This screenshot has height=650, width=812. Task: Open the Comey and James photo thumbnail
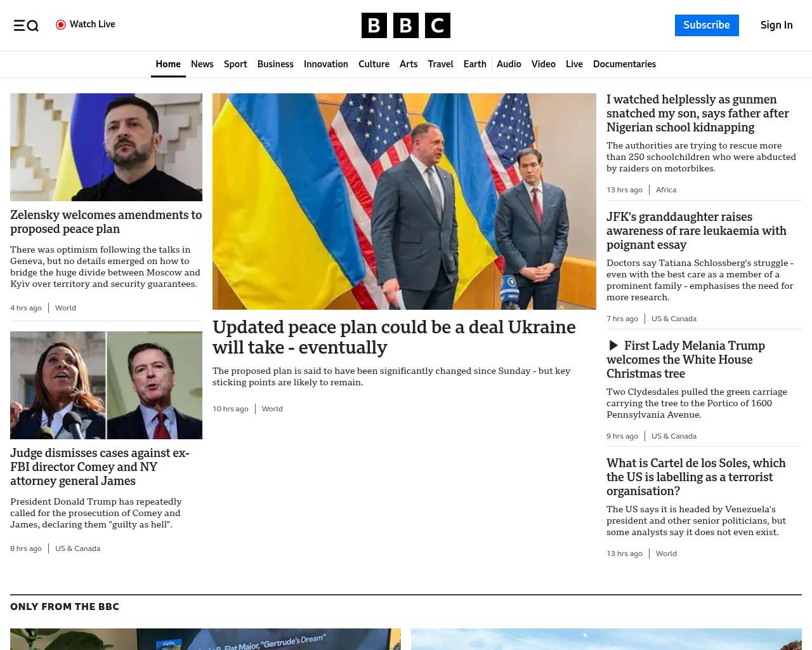pyautogui.click(x=106, y=385)
